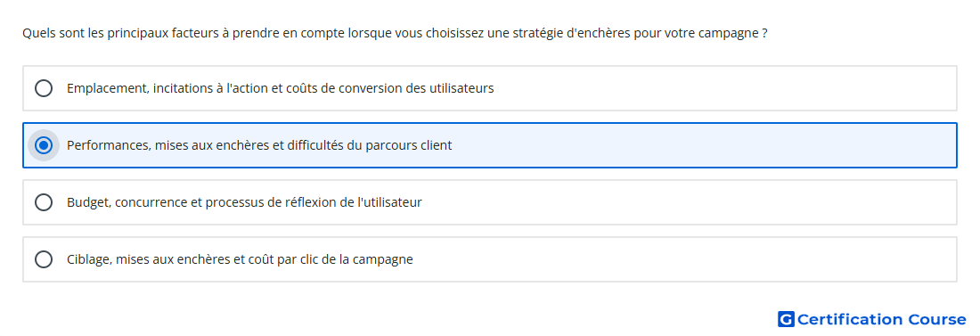Click the empty right side of the 'Budget' option box
Viewport: 980px width, 336px height.
coord(688,202)
